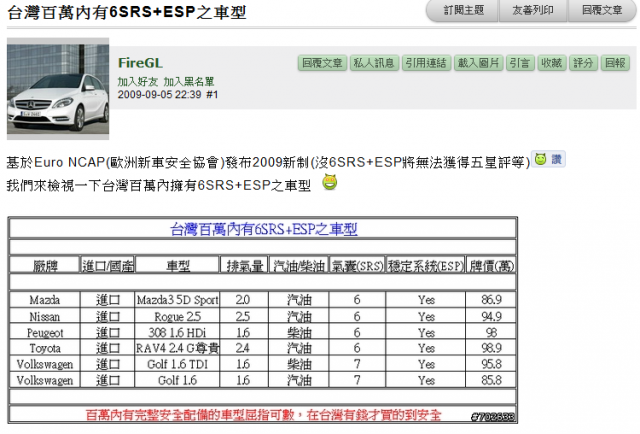This screenshot has width=640, height=434.
Task: Click the 汽油/柴油 column header
Action: (x=299, y=266)
